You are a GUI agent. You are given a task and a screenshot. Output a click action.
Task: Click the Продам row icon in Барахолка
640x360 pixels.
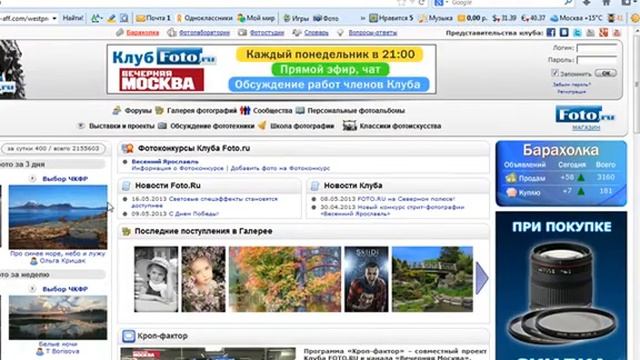pyautogui.click(x=511, y=178)
